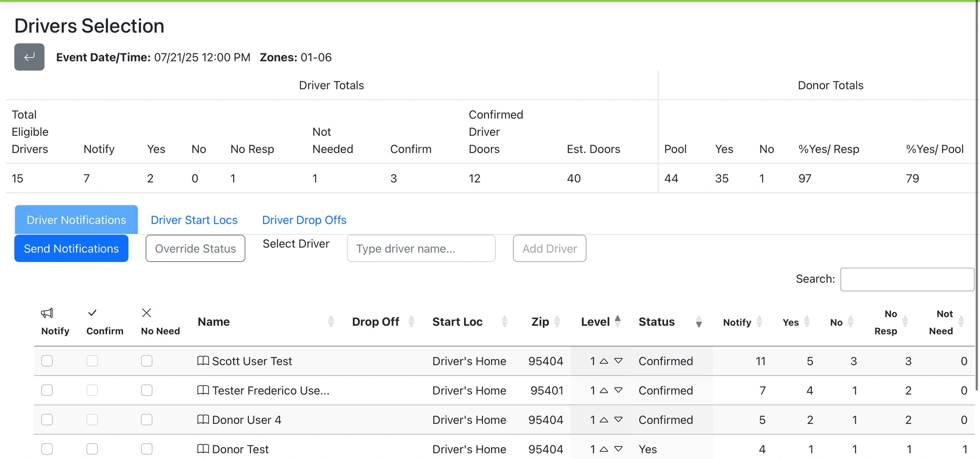Open book icon beside Donor User 4
Image resolution: width=980 pixels, height=459 pixels.
point(203,420)
